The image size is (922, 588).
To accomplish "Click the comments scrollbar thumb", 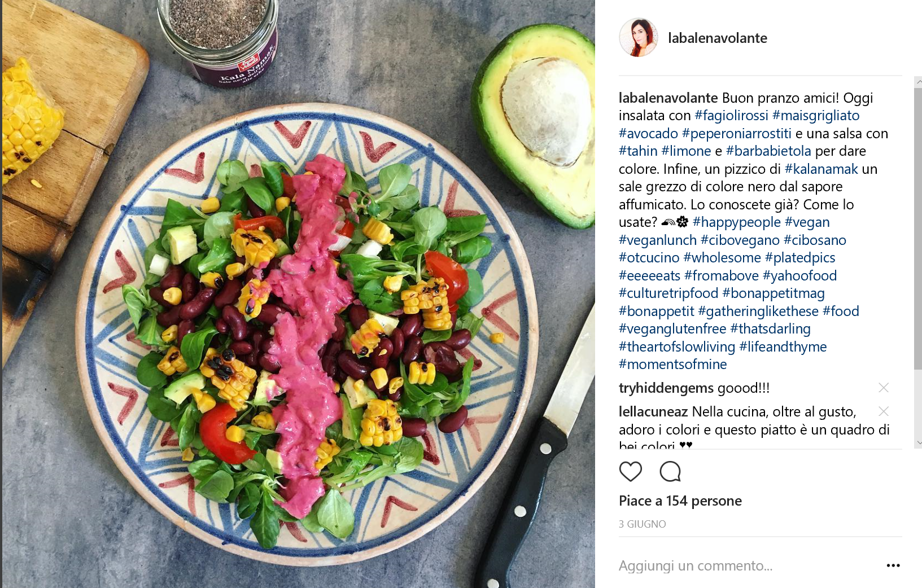I will click(918, 229).
